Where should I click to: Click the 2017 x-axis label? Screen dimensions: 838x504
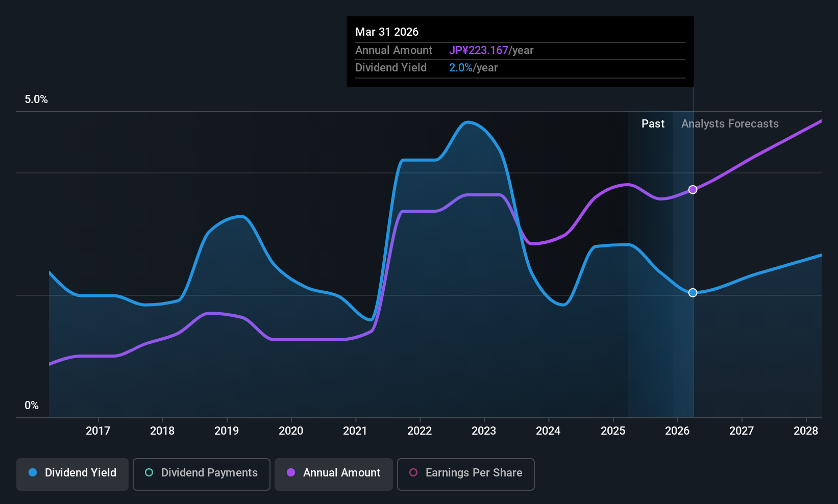coord(98,431)
